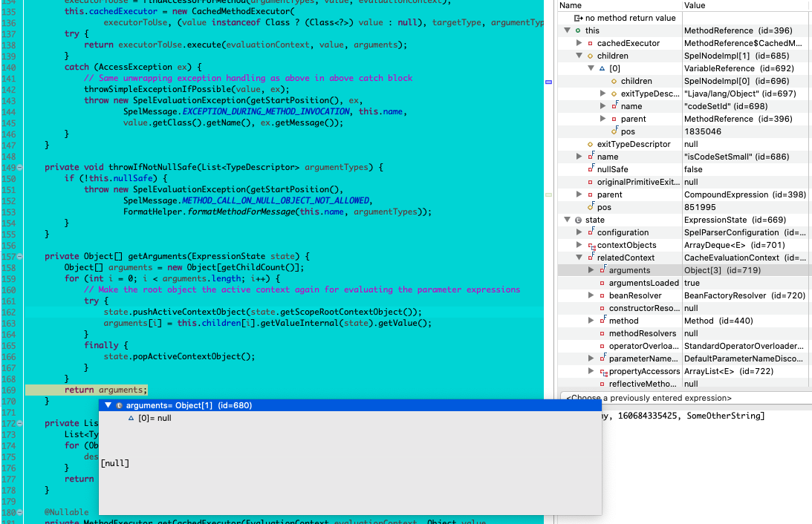The width and height of the screenshot is (812, 524).
Task: Click the 'no method return value' icon
Action: tap(579, 18)
